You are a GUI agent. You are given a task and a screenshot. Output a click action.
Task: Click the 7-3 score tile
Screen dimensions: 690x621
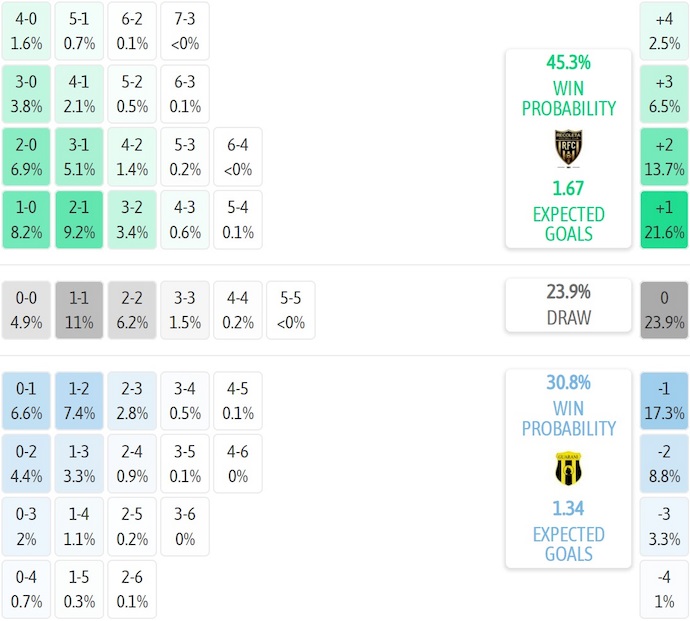tap(185, 31)
